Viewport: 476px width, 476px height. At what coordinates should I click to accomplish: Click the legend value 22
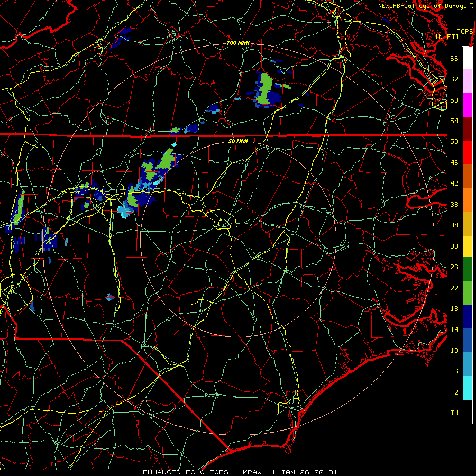coord(454,288)
